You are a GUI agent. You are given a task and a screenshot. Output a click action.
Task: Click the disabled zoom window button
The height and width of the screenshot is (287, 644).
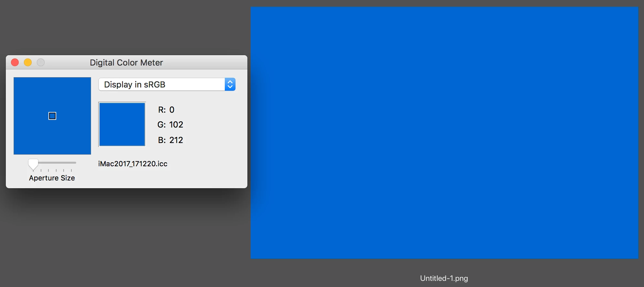(x=41, y=62)
